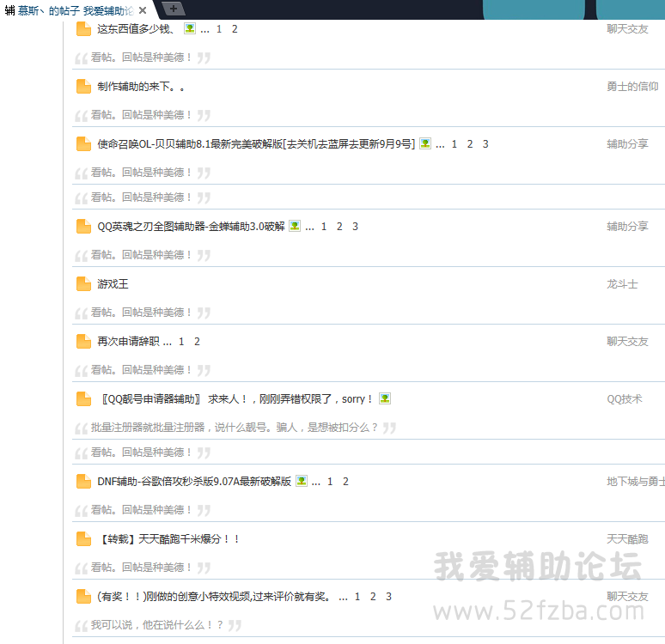Screen dimensions: 665x644
Task: Click the folder icon beside 这东西值多少钱
Action: point(83,29)
